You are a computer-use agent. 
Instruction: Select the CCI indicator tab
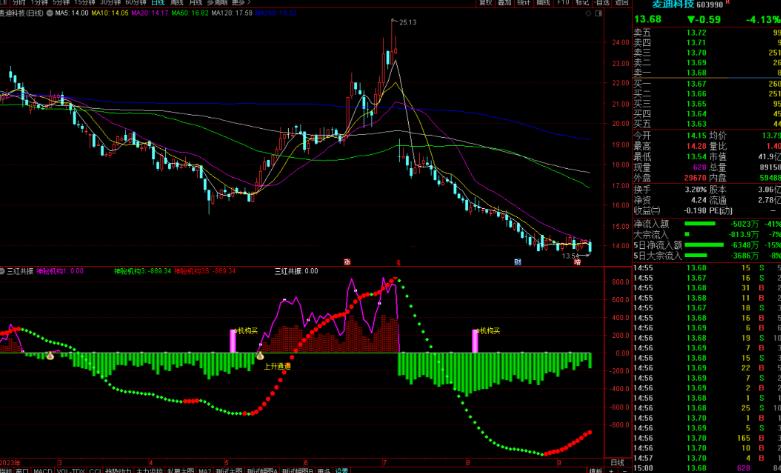point(95,471)
